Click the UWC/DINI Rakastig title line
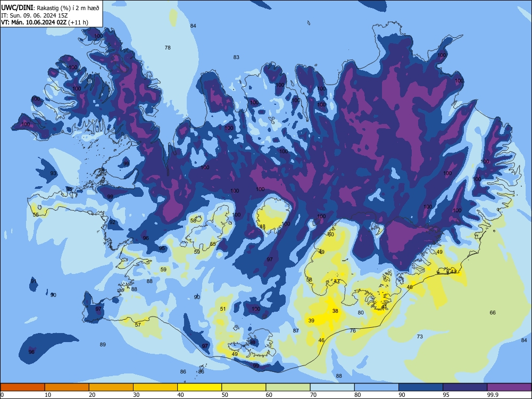This screenshot has height=399, width=532. (x=50, y=8)
